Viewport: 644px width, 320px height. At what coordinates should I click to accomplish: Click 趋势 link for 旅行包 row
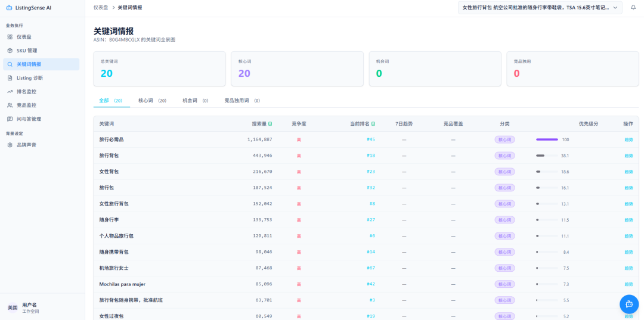(x=628, y=188)
